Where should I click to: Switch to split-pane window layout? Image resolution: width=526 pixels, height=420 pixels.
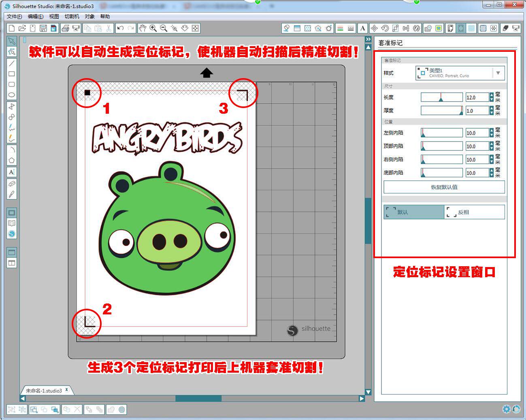tap(12, 263)
